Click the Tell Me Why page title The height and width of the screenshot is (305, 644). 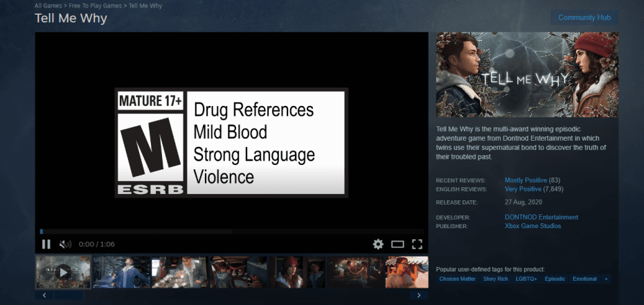click(x=71, y=19)
